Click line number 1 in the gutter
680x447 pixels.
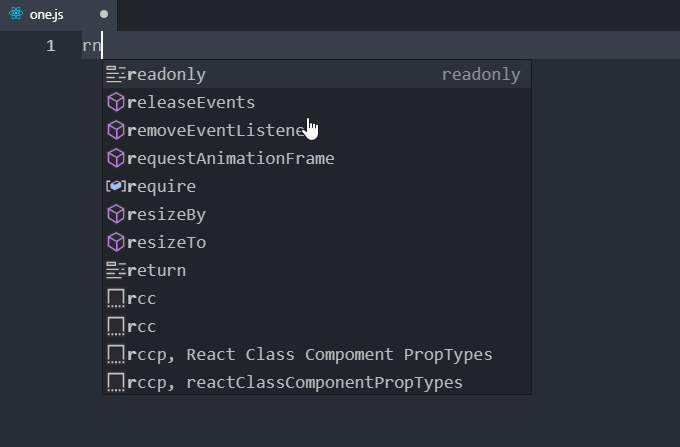tap(50, 46)
